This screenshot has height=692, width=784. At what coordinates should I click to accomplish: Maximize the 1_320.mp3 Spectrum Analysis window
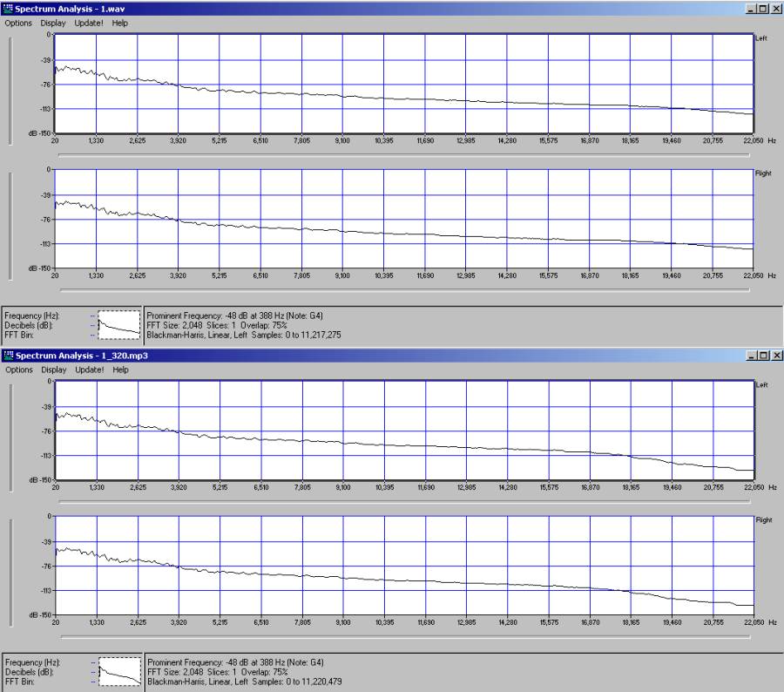pyautogui.click(x=763, y=356)
